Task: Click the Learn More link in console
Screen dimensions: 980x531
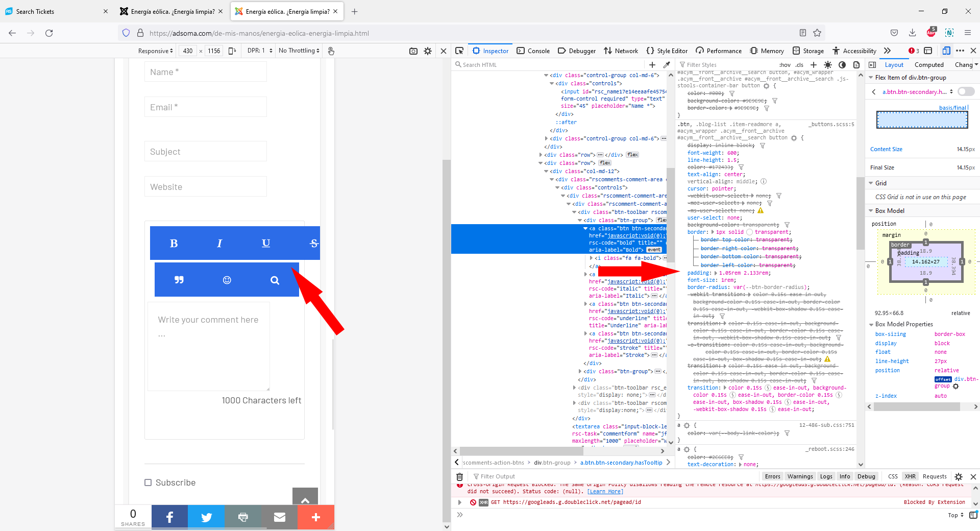Action: tap(605, 491)
